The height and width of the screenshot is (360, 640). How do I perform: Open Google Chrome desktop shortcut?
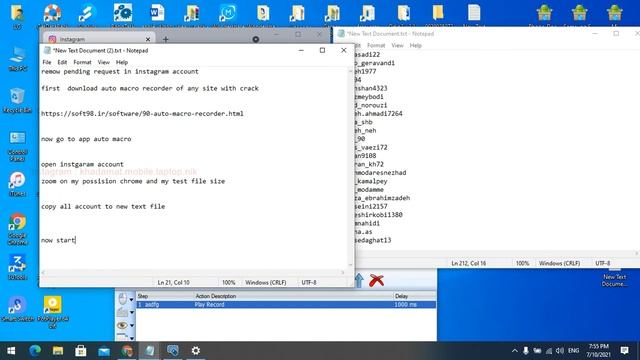[x=18, y=229]
